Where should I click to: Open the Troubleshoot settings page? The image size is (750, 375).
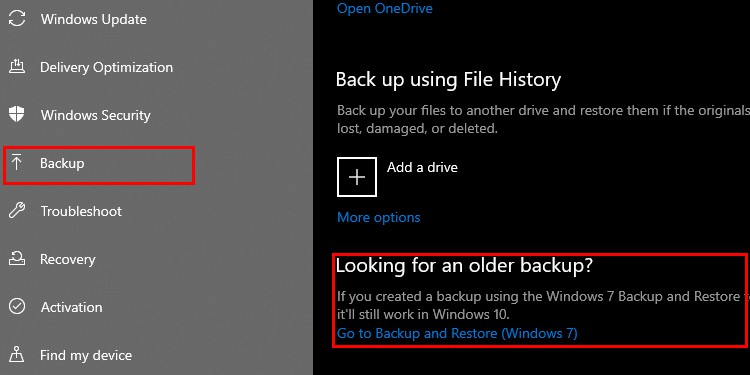(81, 211)
